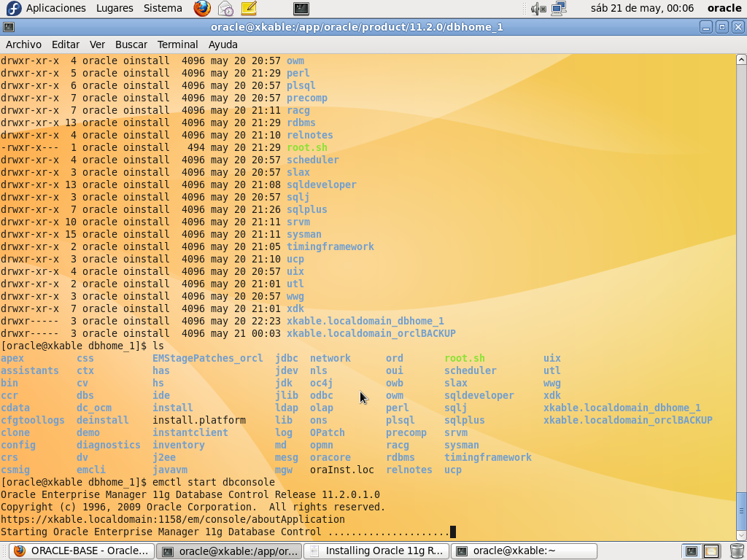Click the javavm directory name
The image size is (747, 560).
[169, 470]
